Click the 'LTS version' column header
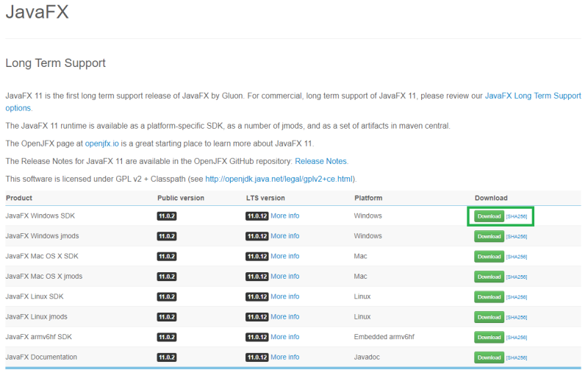This screenshot has height=384, width=588. click(265, 198)
